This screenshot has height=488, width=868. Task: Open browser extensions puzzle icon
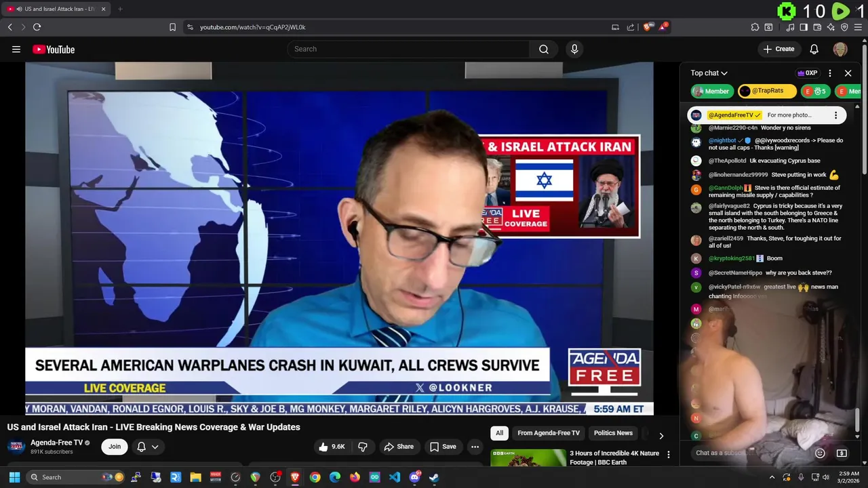click(x=755, y=27)
